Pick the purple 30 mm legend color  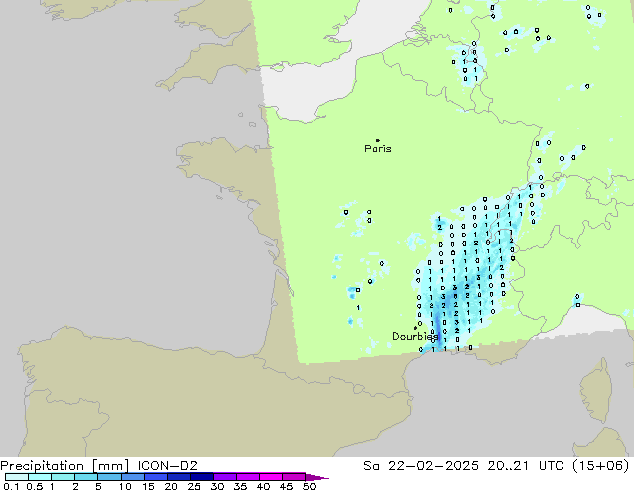225,477
